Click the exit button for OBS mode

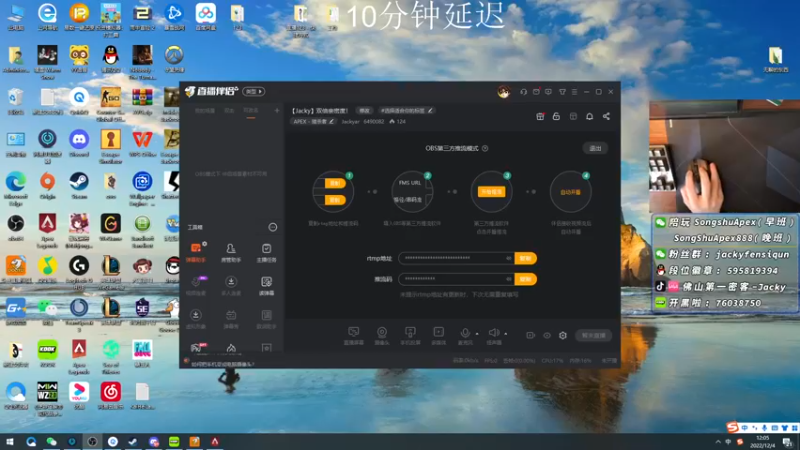coord(595,148)
